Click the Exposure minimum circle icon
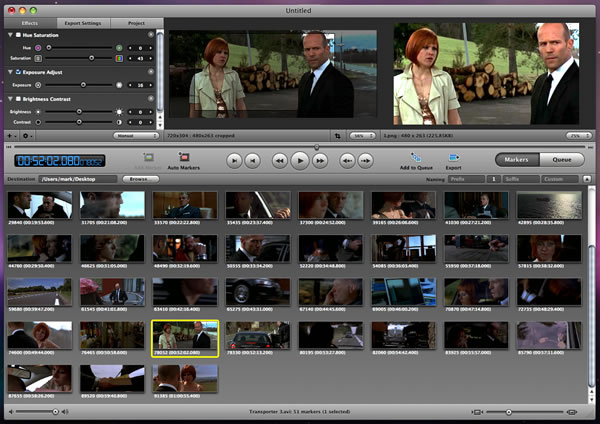The height and width of the screenshot is (424, 600). coord(38,85)
